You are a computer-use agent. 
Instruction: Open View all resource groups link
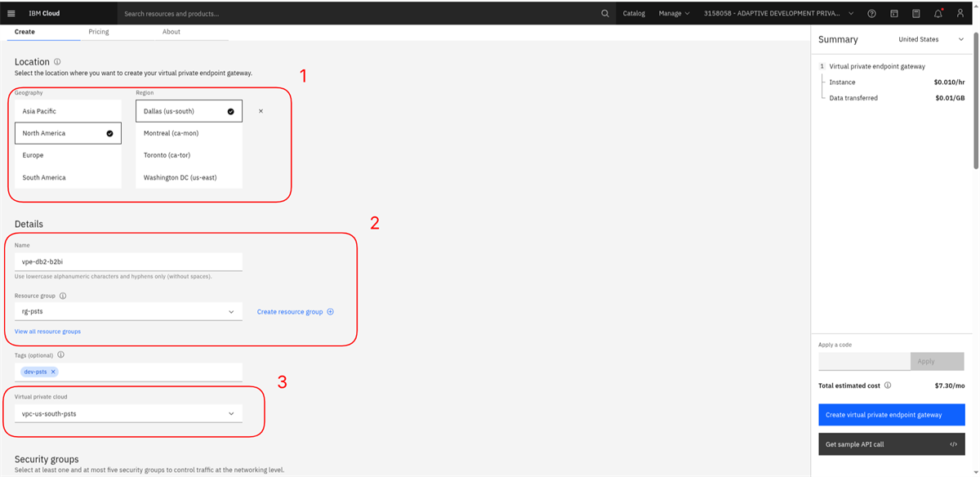47,331
